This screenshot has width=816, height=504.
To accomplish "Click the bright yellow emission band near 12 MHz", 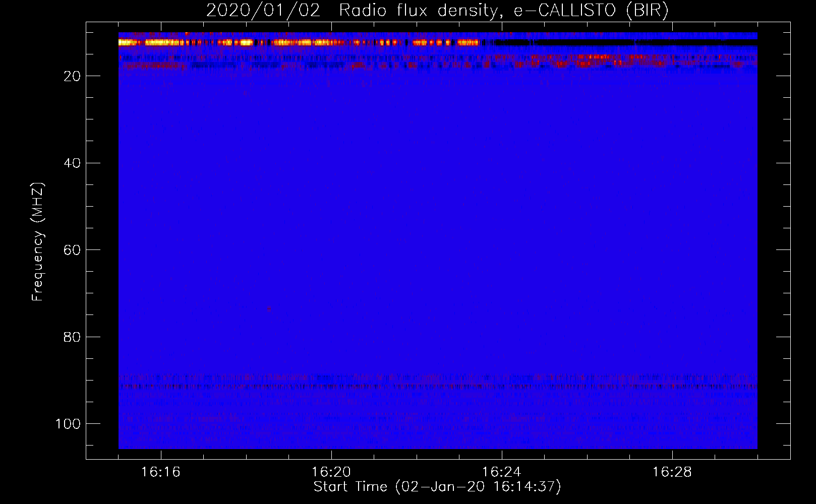I will 299,43.
